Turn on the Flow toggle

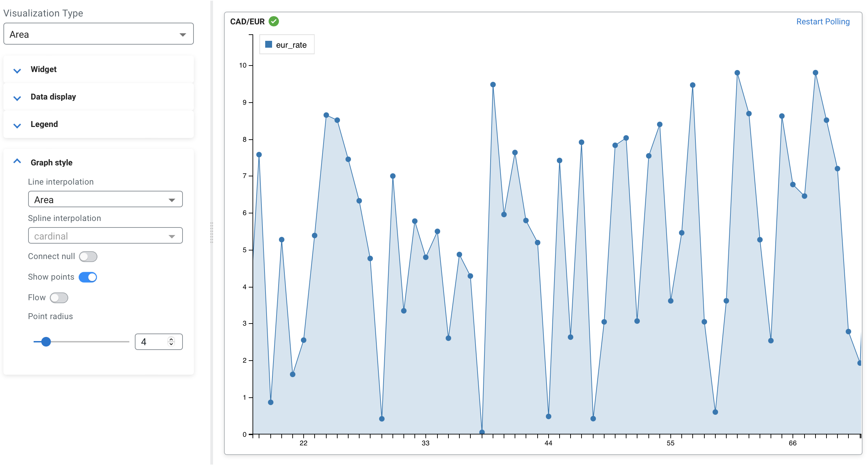pyautogui.click(x=59, y=297)
